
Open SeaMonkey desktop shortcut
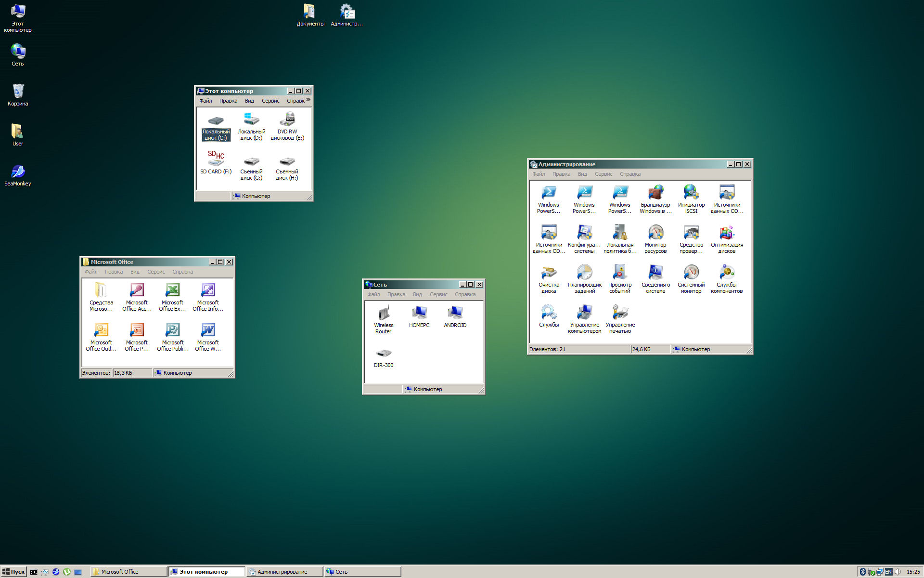point(18,172)
